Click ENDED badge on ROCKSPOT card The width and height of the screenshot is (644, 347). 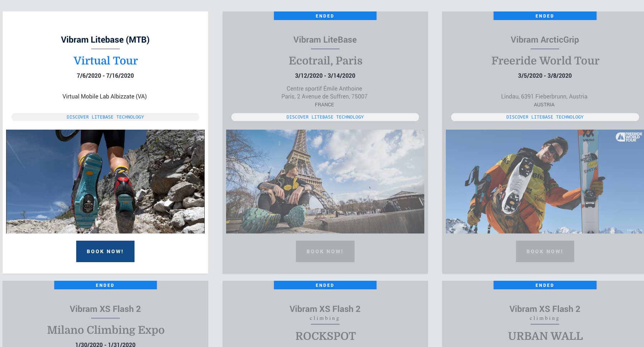click(325, 285)
